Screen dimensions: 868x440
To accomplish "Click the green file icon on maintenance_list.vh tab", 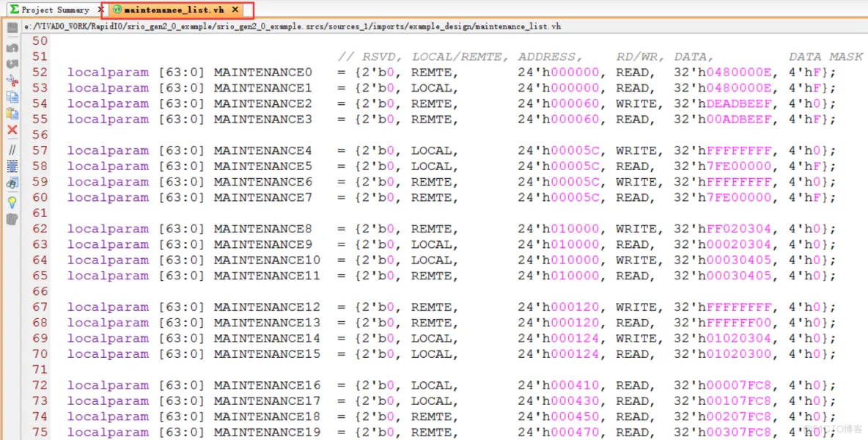I will [x=117, y=10].
